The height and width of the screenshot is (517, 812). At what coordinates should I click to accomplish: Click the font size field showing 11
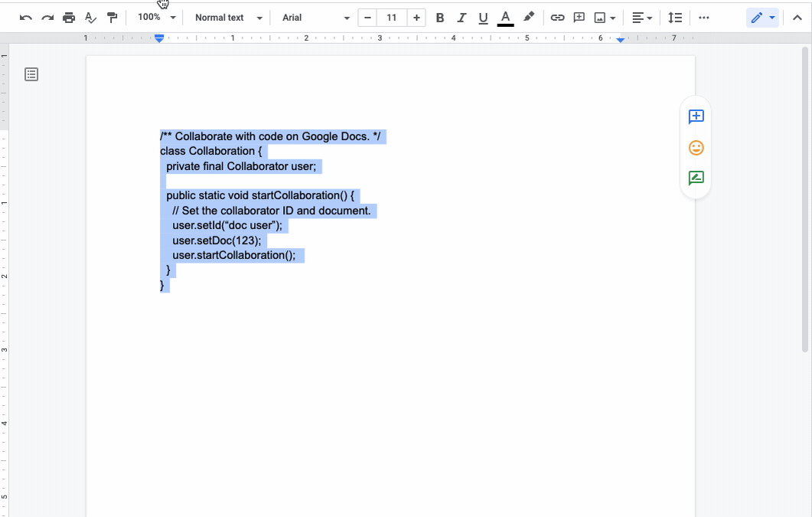pyautogui.click(x=392, y=18)
